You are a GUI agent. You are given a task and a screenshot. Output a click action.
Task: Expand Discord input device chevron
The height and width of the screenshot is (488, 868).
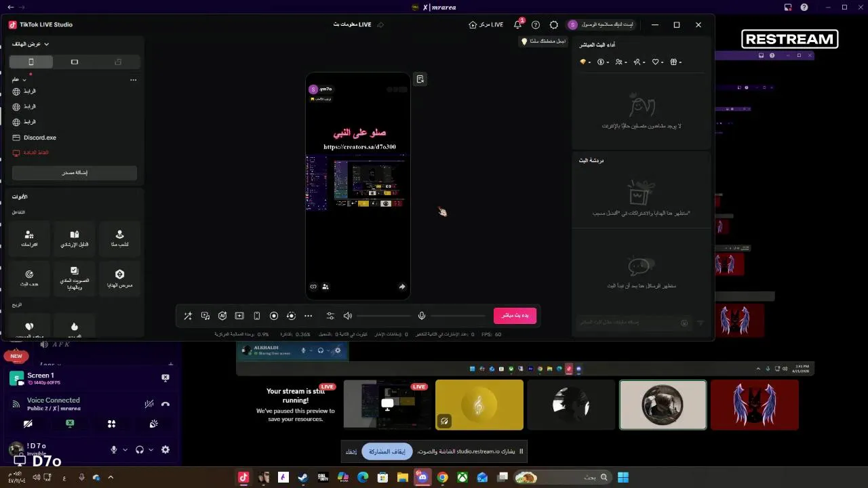(x=125, y=449)
